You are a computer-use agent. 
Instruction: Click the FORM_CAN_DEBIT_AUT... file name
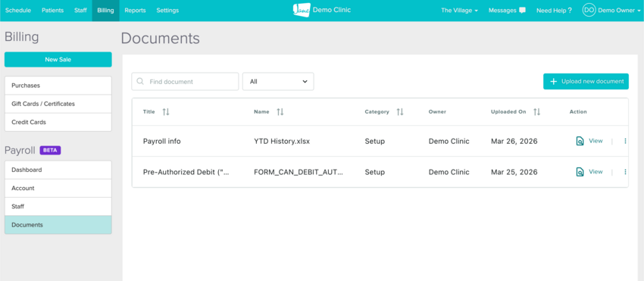pos(299,172)
